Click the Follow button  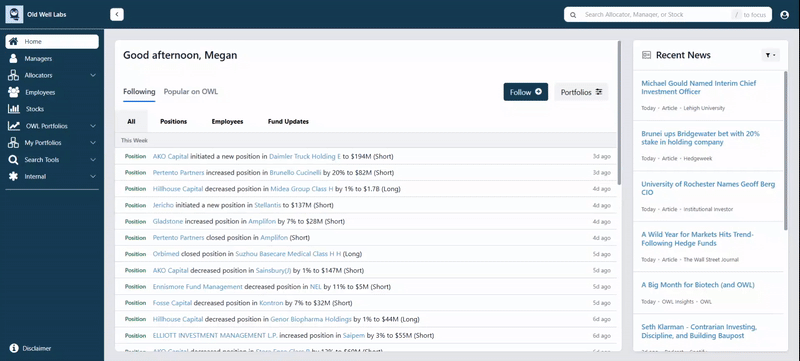click(526, 92)
